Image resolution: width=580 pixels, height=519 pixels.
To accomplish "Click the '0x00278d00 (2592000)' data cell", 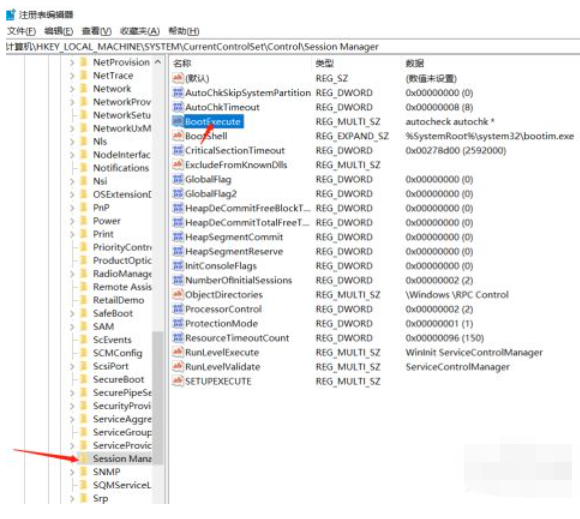I will click(x=456, y=150).
